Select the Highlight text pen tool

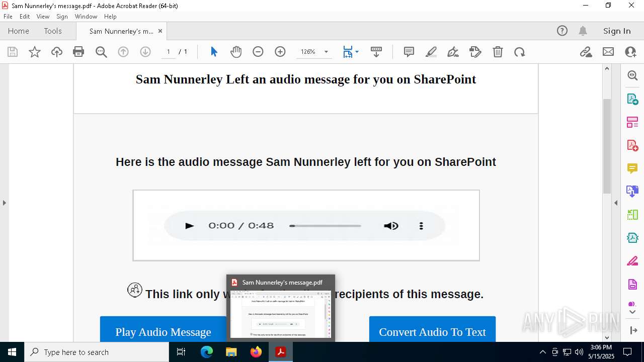tap(431, 52)
